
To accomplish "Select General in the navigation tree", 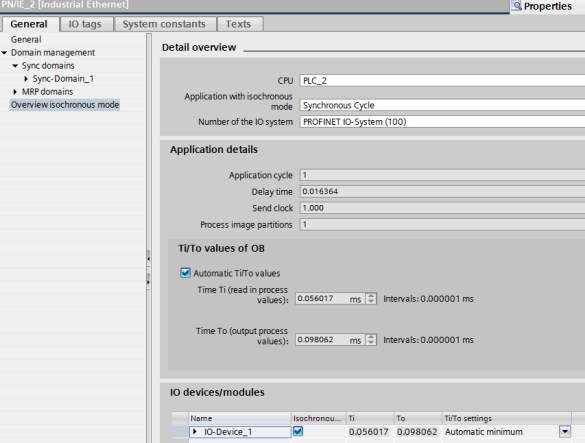I will [x=26, y=40].
